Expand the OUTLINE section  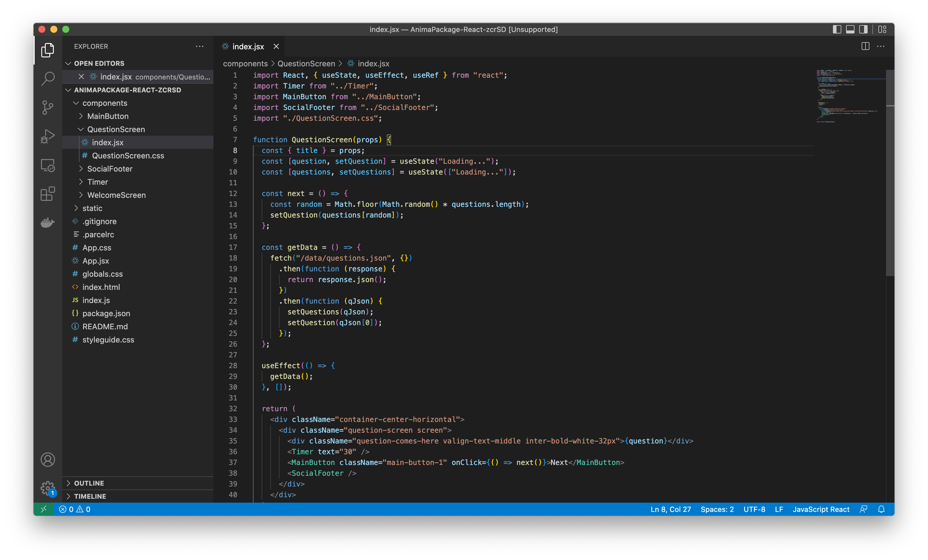point(89,483)
